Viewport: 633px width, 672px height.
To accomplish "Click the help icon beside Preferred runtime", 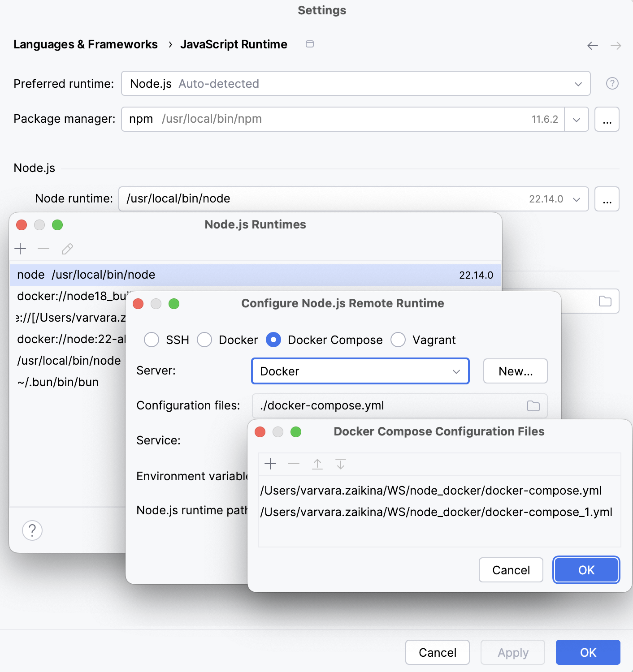I will [x=612, y=83].
